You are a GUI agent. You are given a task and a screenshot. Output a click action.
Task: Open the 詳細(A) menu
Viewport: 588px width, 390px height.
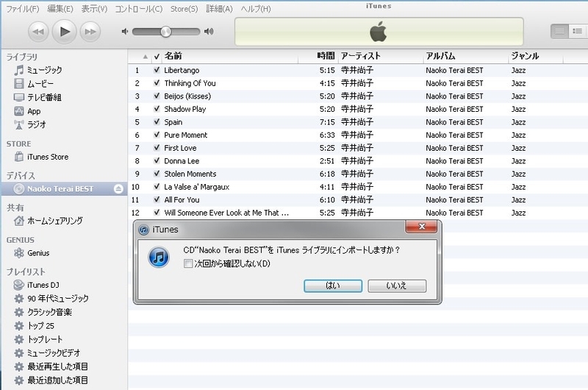point(219,9)
